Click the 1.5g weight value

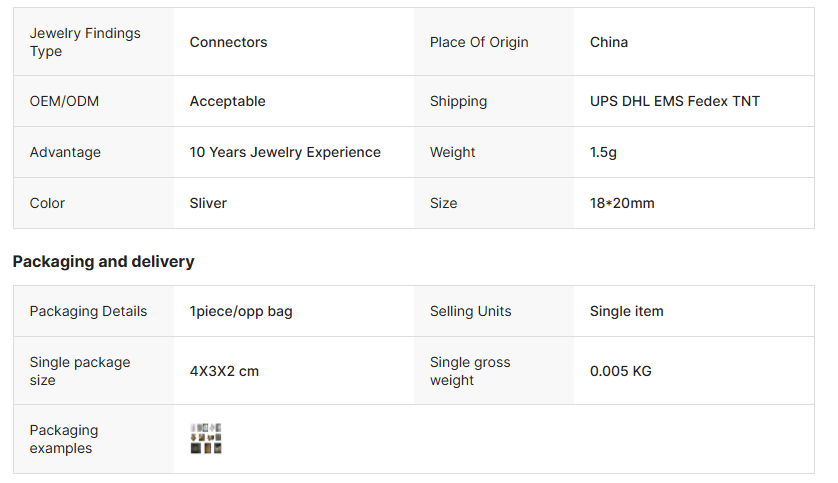click(606, 152)
